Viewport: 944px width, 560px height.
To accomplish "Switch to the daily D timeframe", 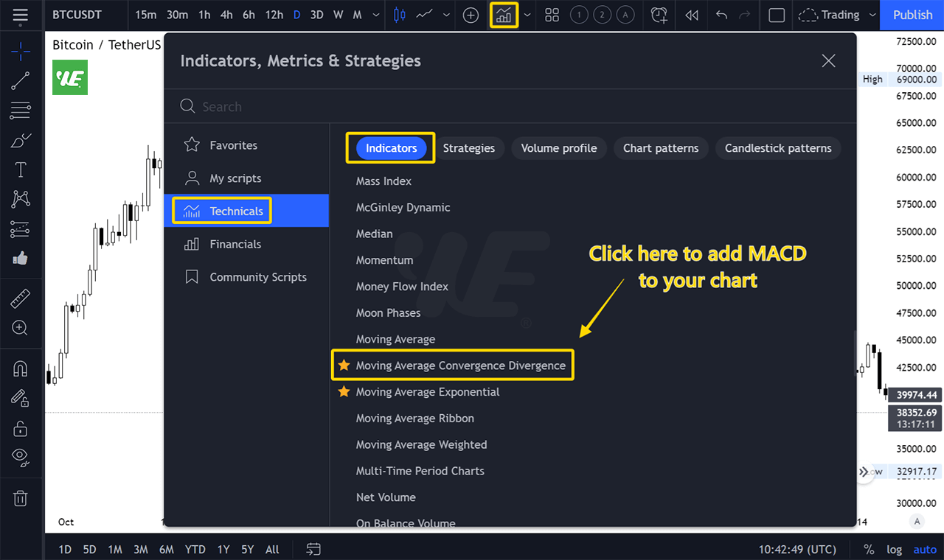I will coord(296,15).
